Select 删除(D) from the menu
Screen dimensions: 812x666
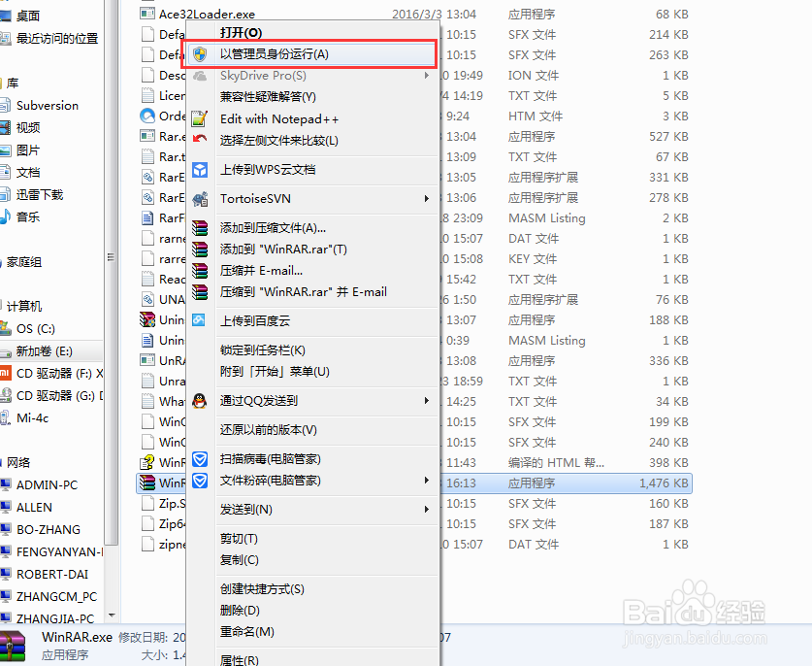(x=240, y=611)
